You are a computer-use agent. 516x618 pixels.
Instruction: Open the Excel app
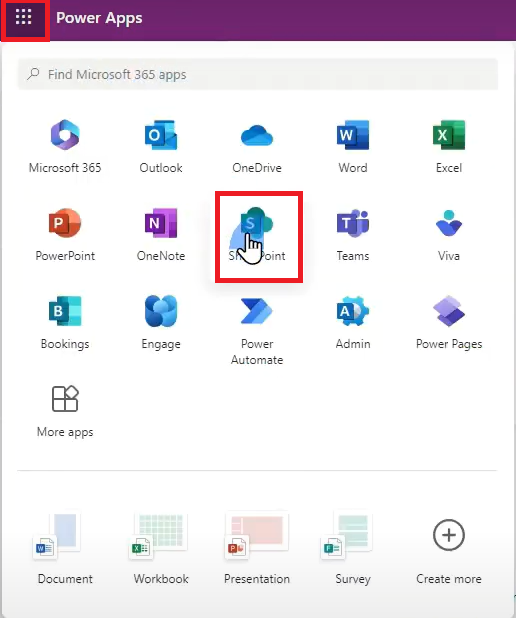[449, 147]
